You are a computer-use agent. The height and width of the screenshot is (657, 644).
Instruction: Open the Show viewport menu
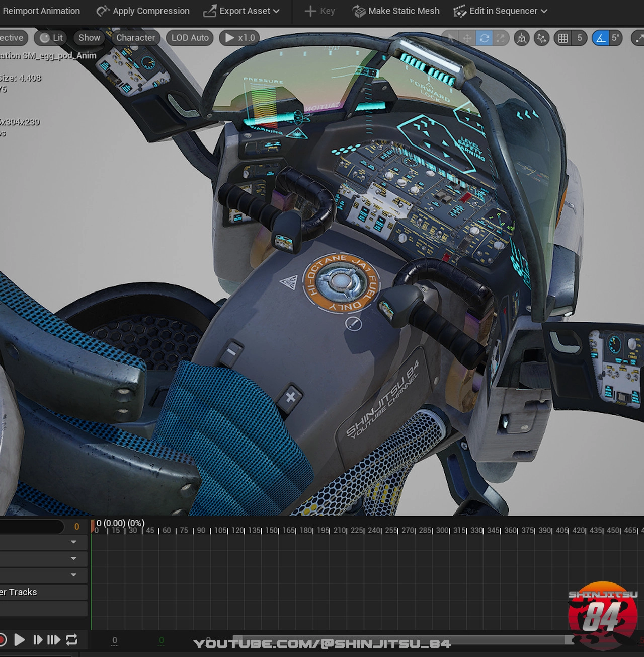(x=89, y=38)
